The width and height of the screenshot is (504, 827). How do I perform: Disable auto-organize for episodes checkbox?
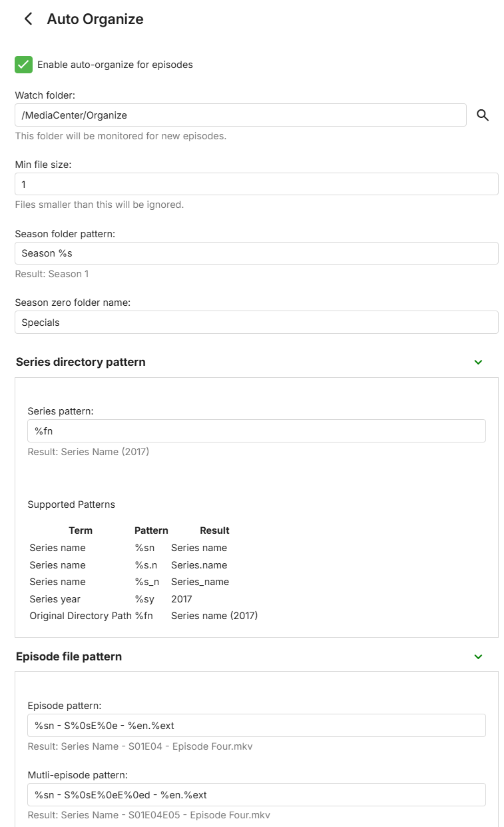[24, 65]
